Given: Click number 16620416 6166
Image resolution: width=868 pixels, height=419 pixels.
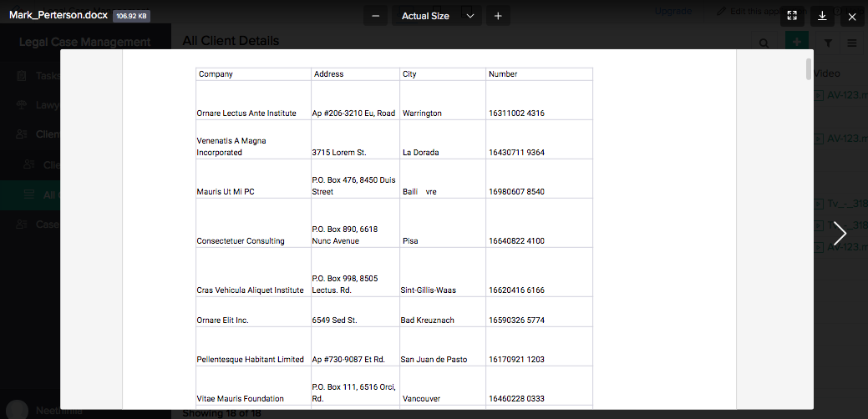Looking at the screenshot, I should [516, 290].
